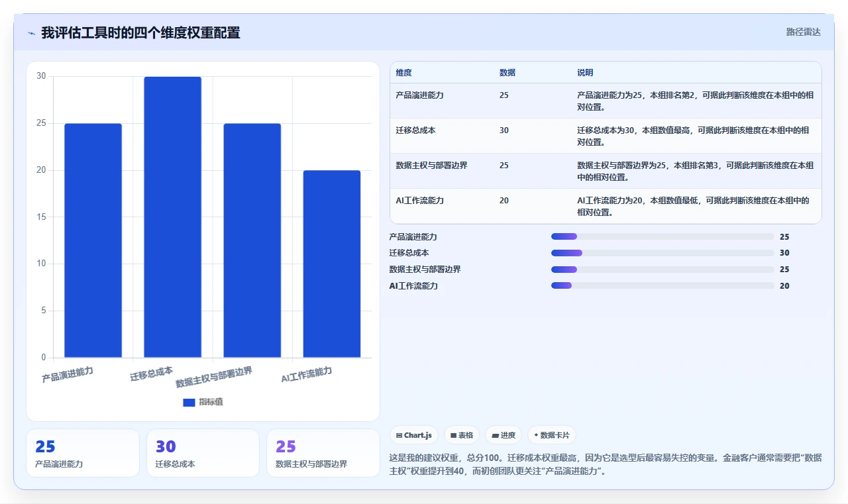Click the 数据 column header

[x=507, y=73]
